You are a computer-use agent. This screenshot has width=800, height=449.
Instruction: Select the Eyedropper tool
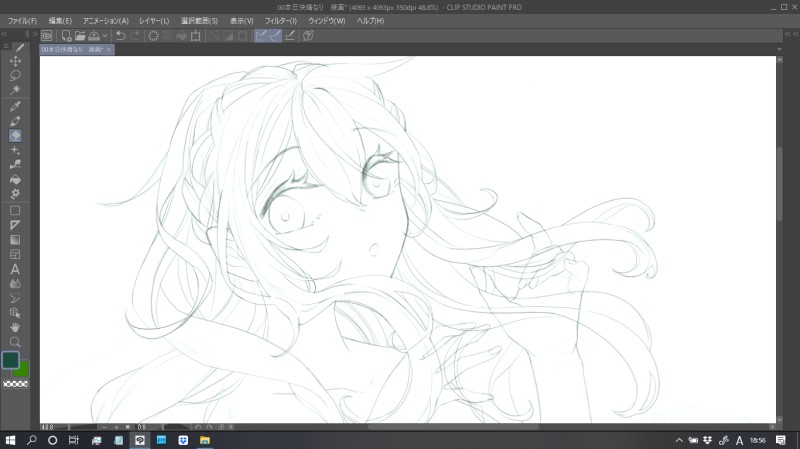pyautogui.click(x=15, y=106)
